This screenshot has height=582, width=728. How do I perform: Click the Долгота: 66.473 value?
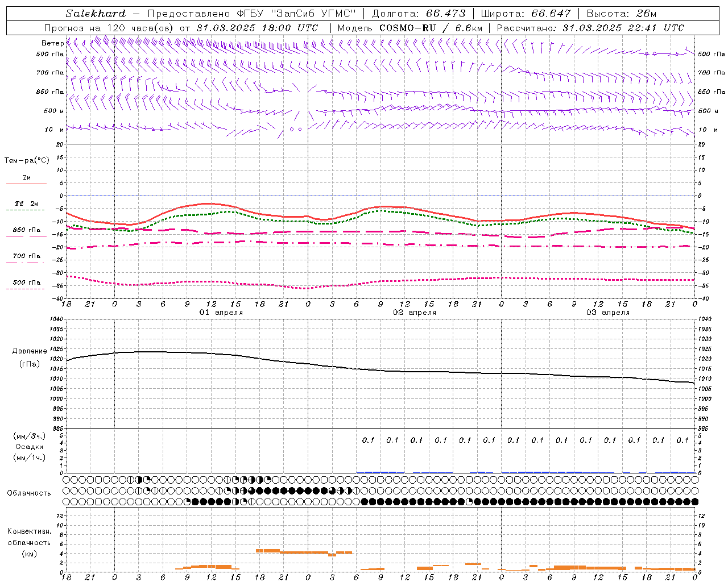419,14
